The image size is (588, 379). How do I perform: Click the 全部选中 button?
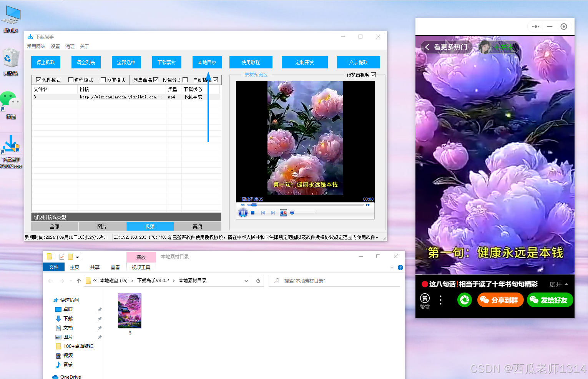click(x=126, y=62)
